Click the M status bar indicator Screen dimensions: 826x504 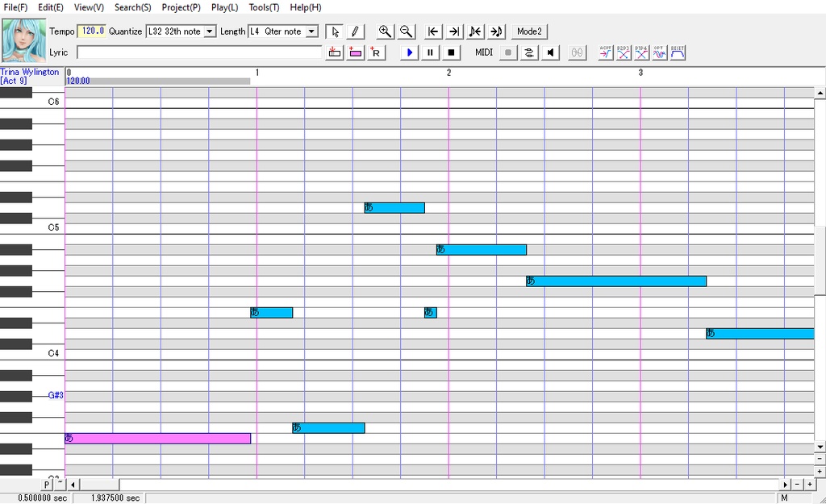click(784, 498)
